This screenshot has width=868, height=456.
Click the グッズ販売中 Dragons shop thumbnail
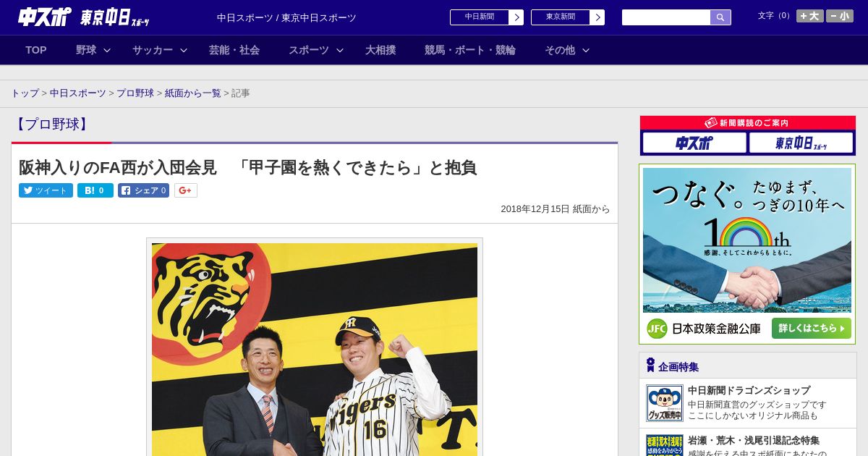[x=665, y=403]
